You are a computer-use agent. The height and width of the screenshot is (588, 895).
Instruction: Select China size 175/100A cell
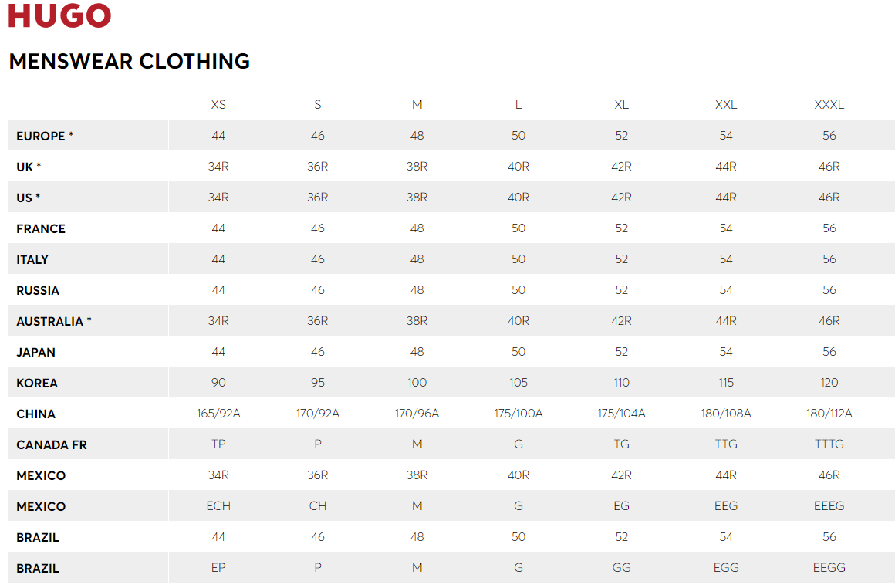pyautogui.click(x=518, y=414)
